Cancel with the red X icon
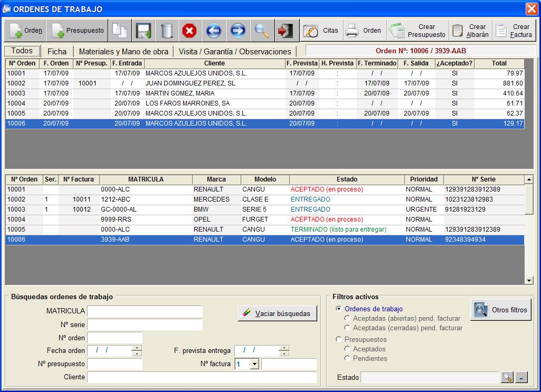541x392 pixels. tap(189, 31)
